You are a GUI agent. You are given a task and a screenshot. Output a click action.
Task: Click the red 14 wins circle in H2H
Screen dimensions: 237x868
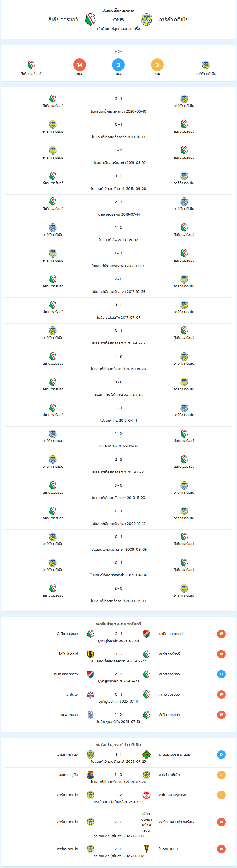pos(80,65)
